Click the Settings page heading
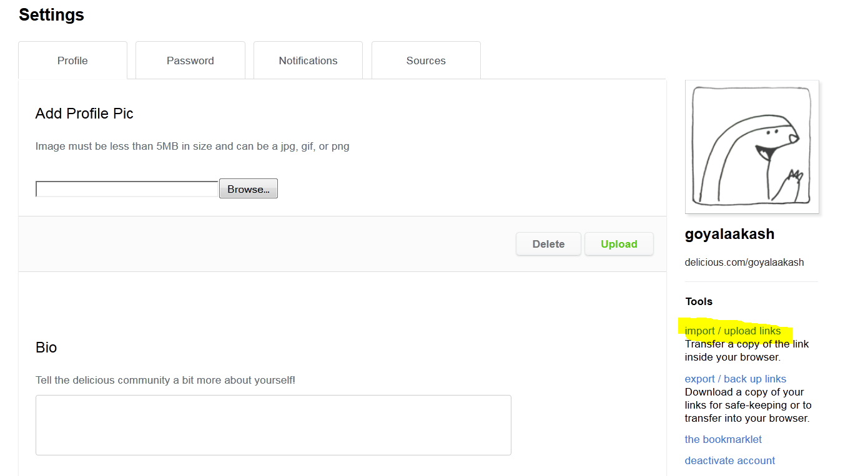868x476 pixels. (x=51, y=15)
